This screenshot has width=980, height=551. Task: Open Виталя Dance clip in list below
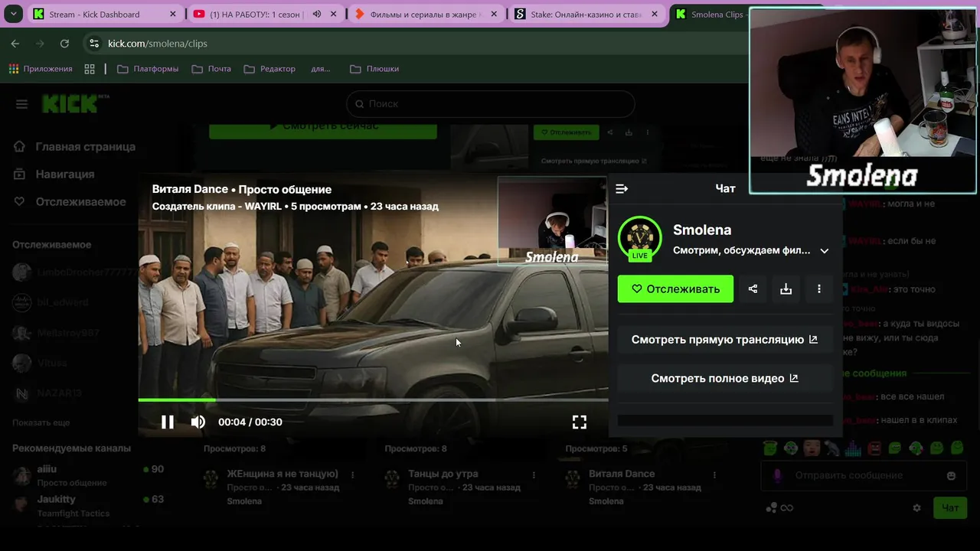[622, 474]
